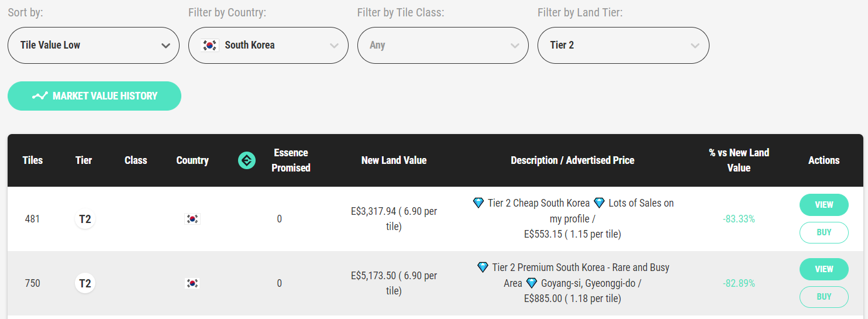Click South Korea flag in the 481 tiles row
The width and height of the screenshot is (868, 319).
coord(192,219)
